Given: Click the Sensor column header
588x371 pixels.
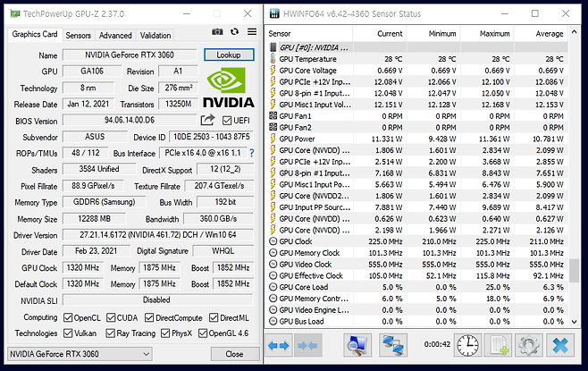Looking at the screenshot, I should click(309, 34).
